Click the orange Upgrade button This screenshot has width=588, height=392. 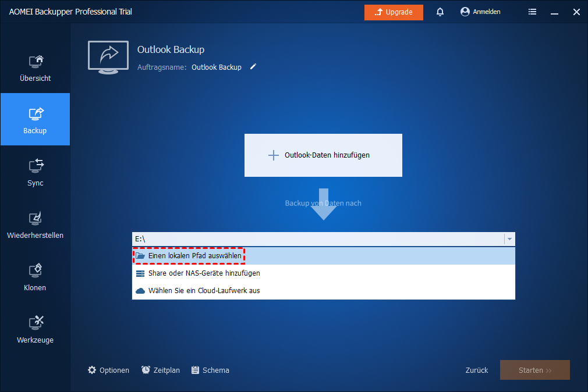[x=394, y=12]
